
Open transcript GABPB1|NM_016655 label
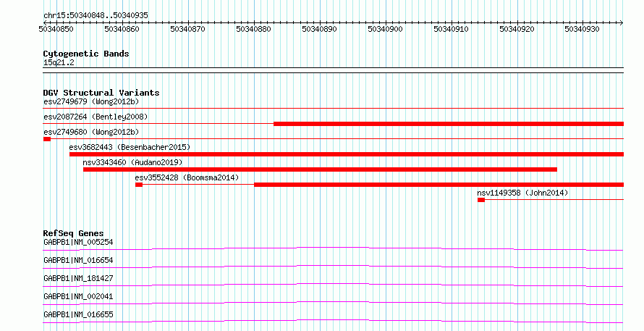click(78, 314)
